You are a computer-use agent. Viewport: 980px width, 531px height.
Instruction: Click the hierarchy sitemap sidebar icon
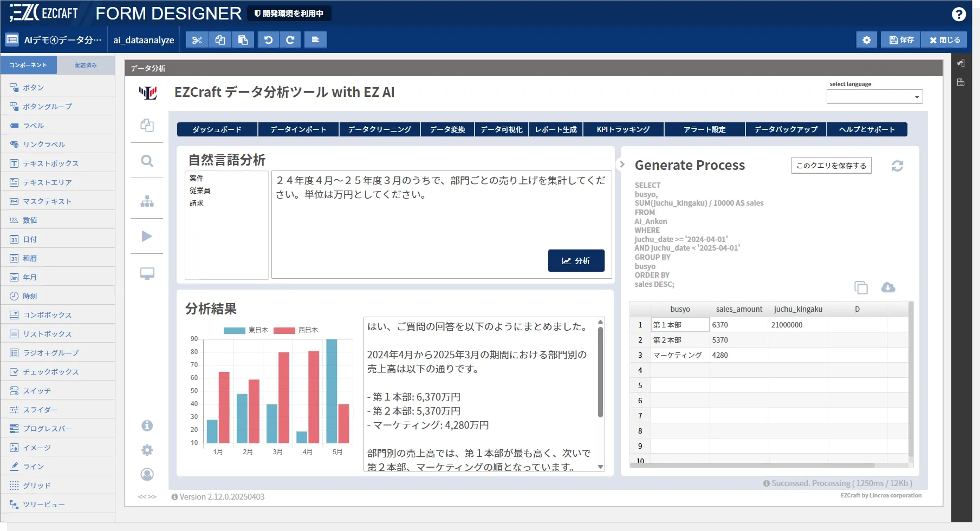pos(147,201)
